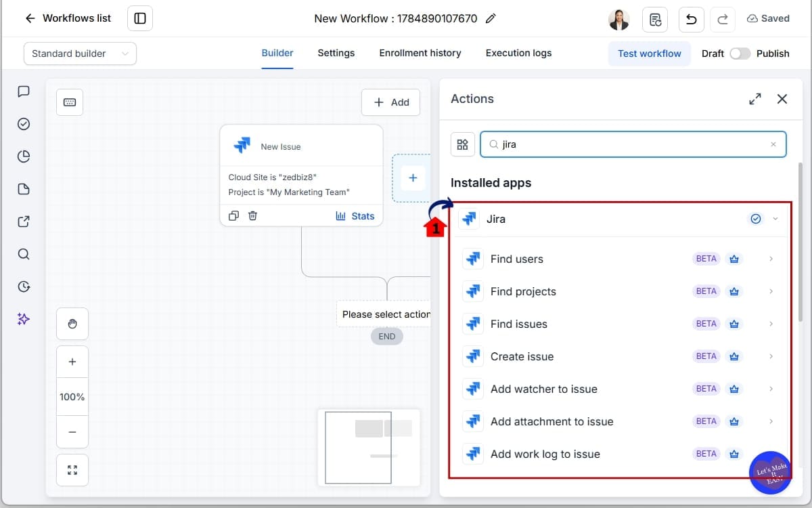
Task: Click the canvas minimap thumbnail
Action: click(369, 447)
